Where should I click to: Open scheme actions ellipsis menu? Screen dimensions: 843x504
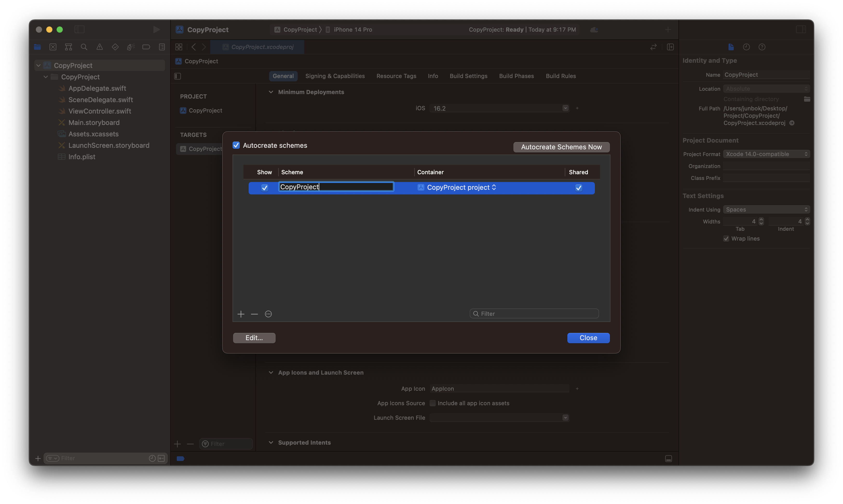(268, 314)
